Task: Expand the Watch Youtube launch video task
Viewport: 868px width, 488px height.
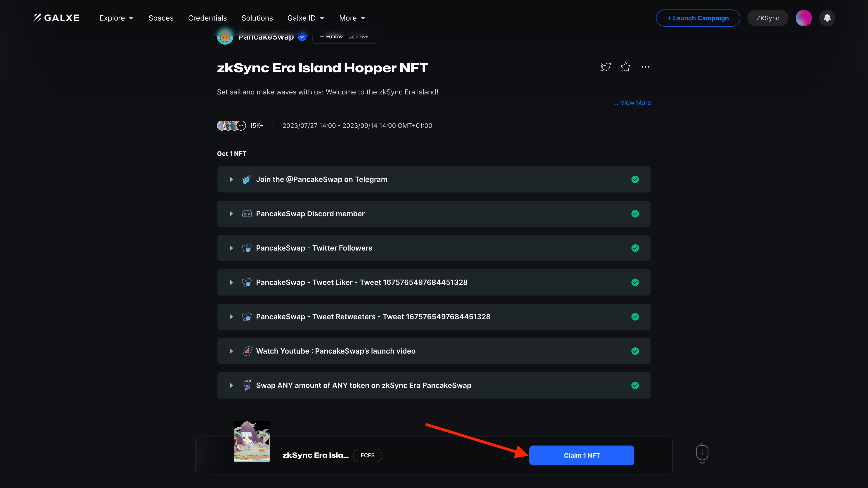Action: (x=231, y=351)
